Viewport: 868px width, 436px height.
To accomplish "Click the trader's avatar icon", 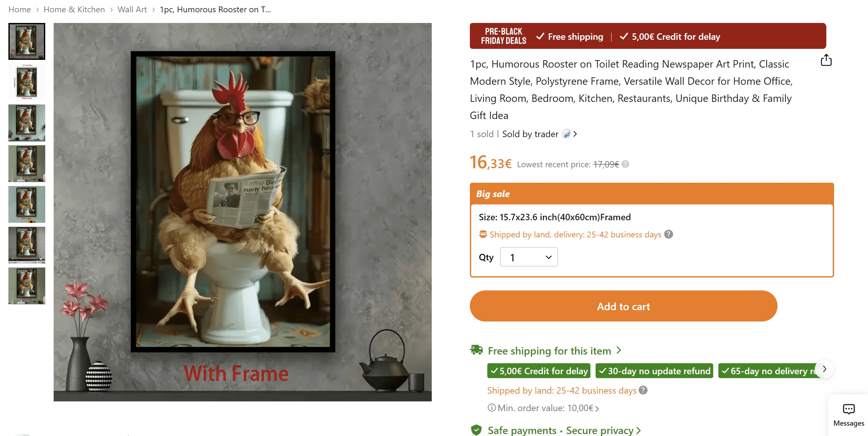I will pyautogui.click(x=566, y=134).
